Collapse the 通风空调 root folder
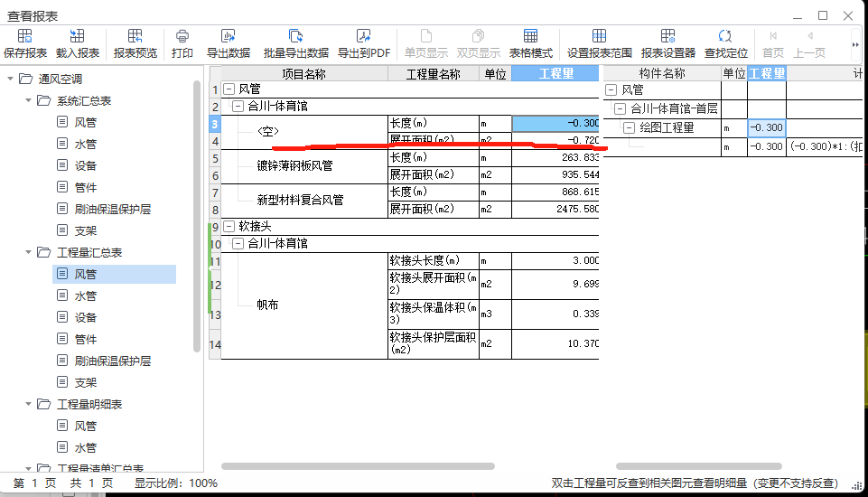868x497 pixels. click(x=11, y=79)
